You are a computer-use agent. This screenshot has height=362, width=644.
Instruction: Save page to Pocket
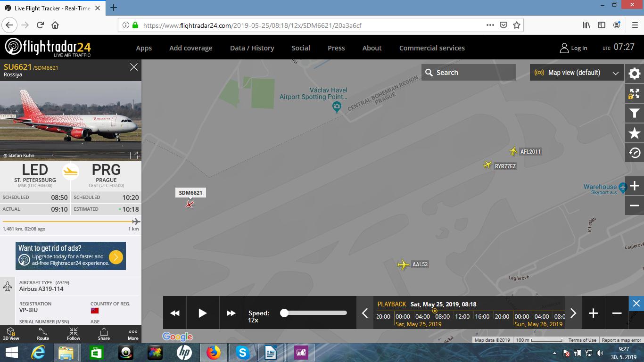click(504, 25)
